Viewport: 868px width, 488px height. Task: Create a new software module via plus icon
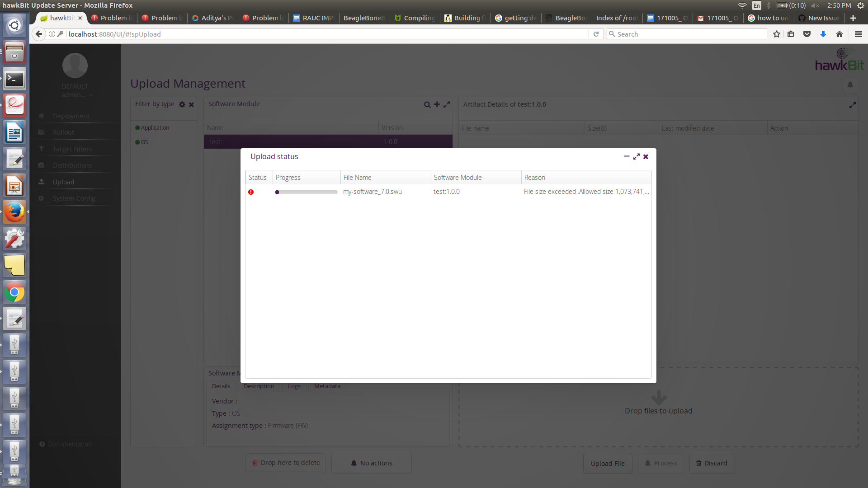point(437,104)
